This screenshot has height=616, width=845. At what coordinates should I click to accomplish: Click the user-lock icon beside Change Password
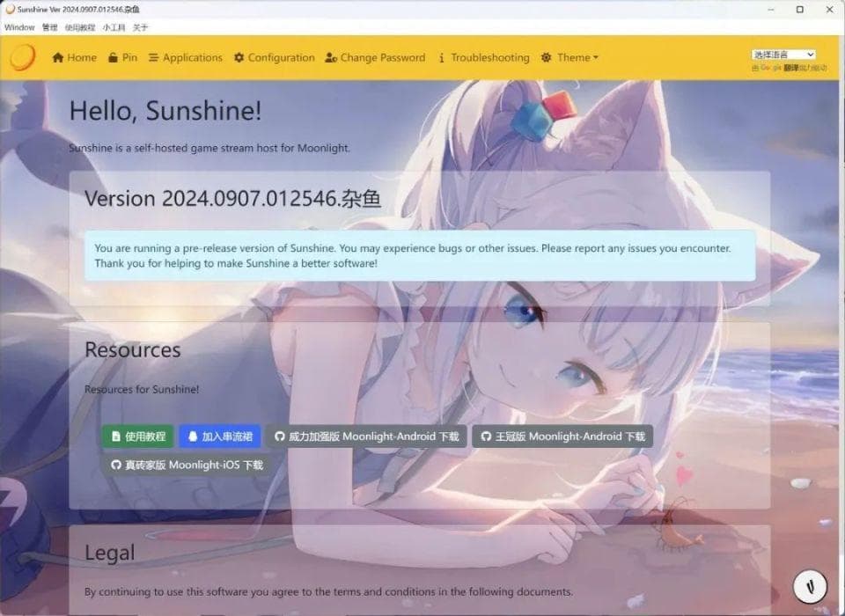click(x=331, y=58)
